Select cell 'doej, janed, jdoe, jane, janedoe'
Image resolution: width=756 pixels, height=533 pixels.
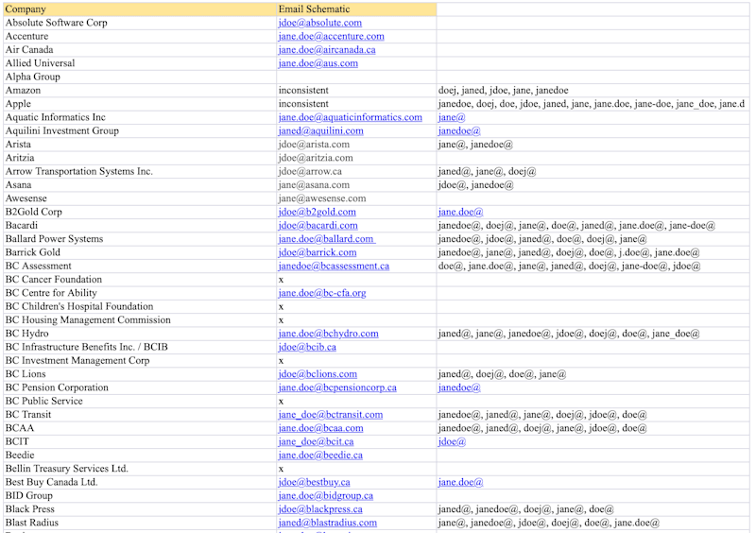593,90
